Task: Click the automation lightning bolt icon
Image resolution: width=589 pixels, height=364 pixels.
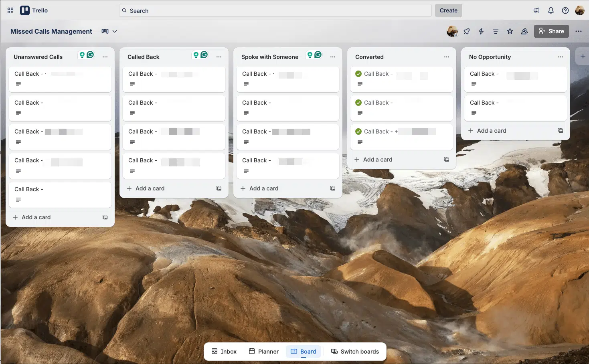Action: 481,31
